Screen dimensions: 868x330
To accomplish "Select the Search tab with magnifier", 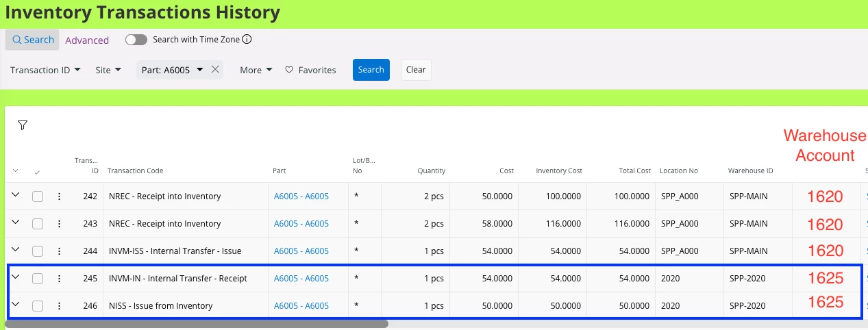I will pos(33,40).
